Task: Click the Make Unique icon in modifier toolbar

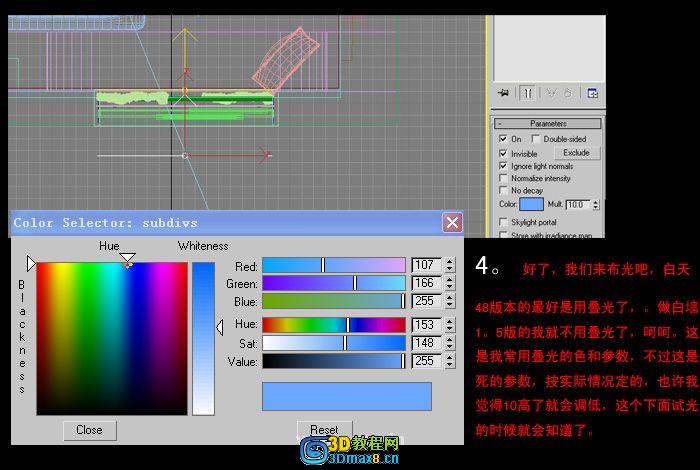Action: point(552,93)
